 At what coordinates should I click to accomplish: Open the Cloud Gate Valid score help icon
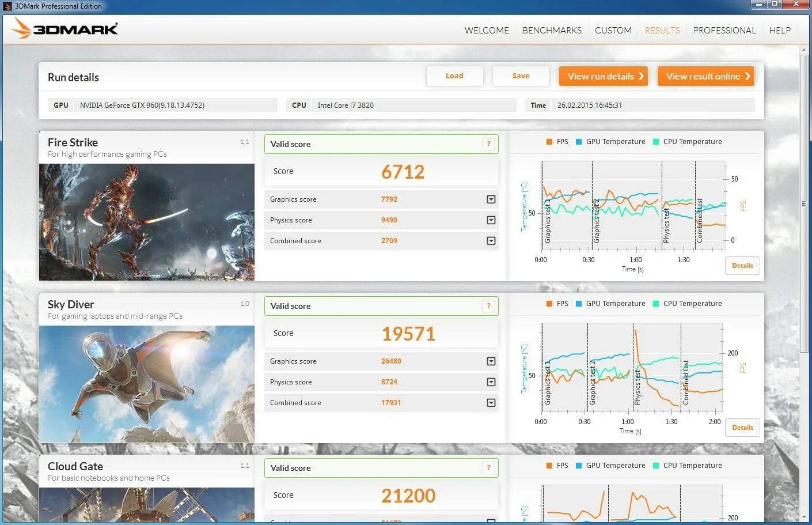488,468
